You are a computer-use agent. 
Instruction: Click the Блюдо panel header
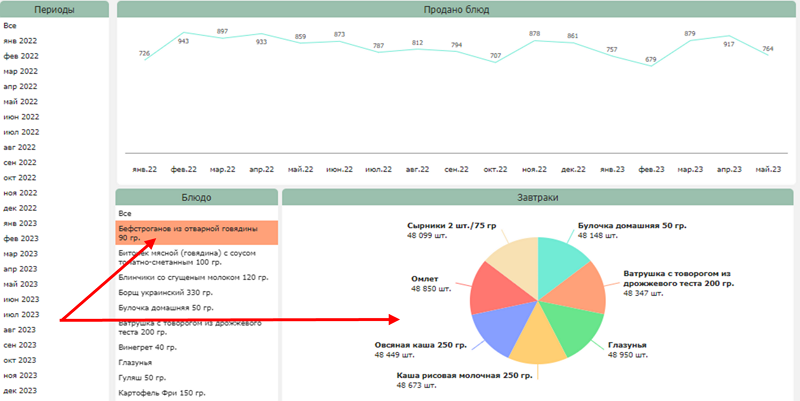[x=196, y=197]
